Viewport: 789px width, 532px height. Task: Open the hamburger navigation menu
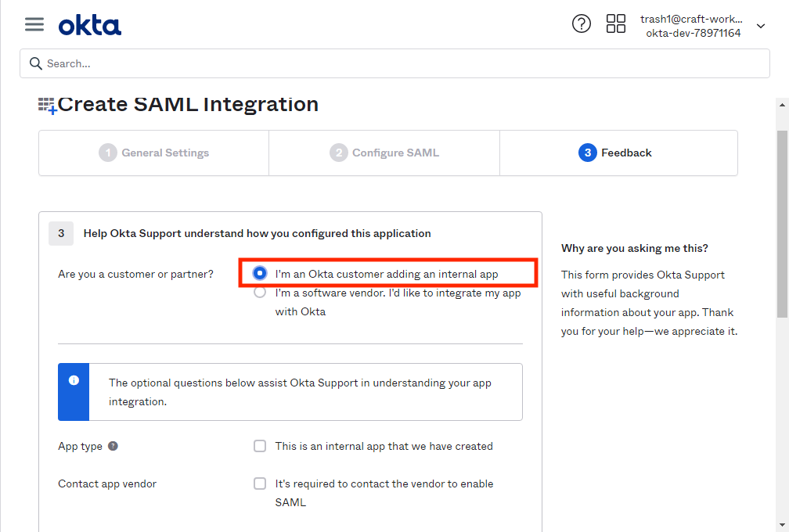coord(34,24)
